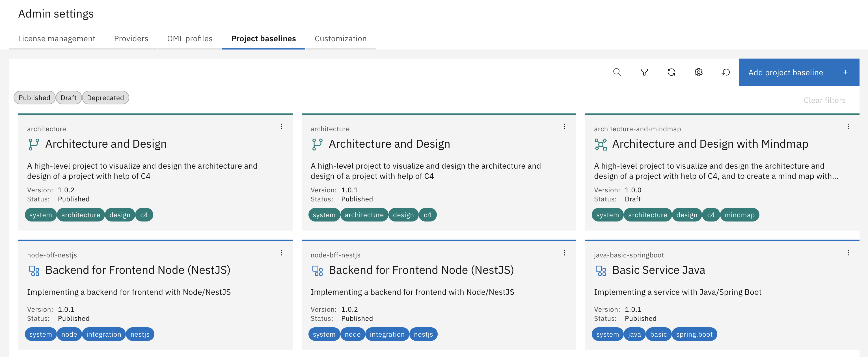Select the Project baselines tab

tap(264, 39)
